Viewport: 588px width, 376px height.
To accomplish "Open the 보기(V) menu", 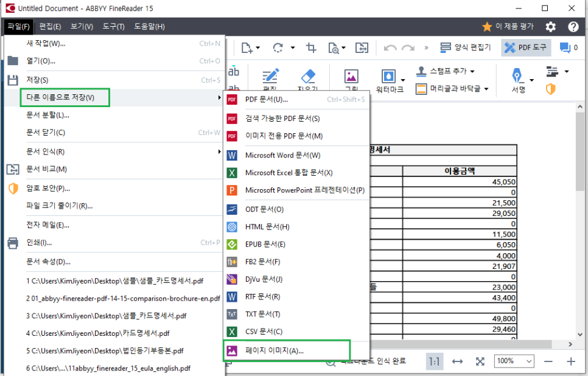I will pos(82,27).
